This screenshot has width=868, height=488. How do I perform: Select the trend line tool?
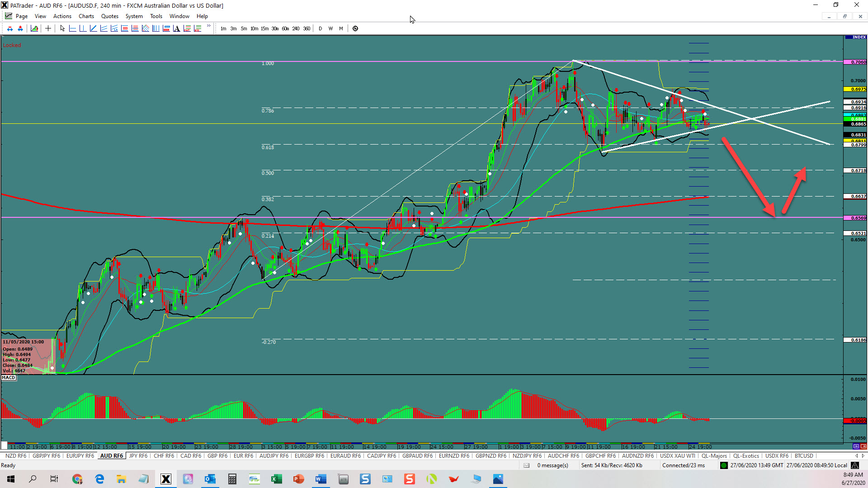(x=93, y=28)
